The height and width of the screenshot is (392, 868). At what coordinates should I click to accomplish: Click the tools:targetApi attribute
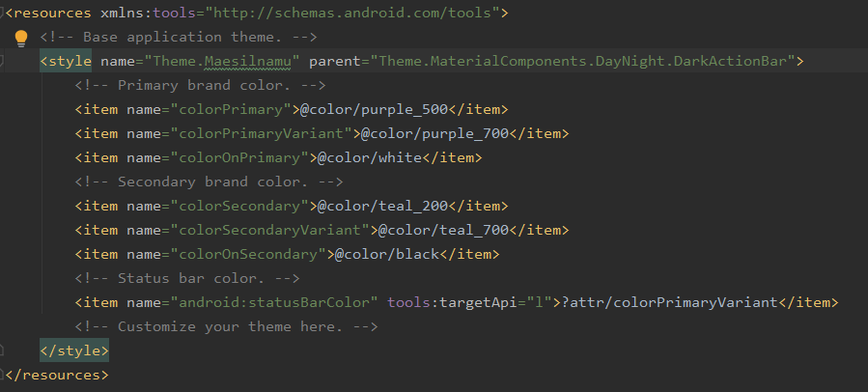tap(469, 302)
